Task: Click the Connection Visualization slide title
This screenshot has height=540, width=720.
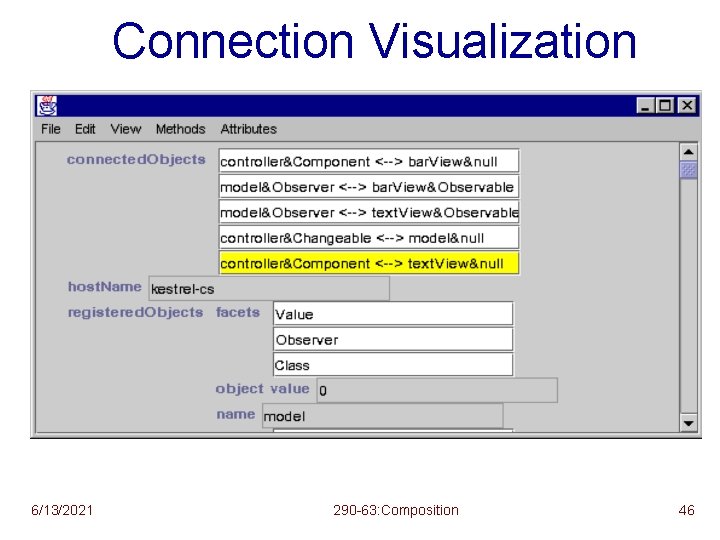Action: [x=374, y=41]
